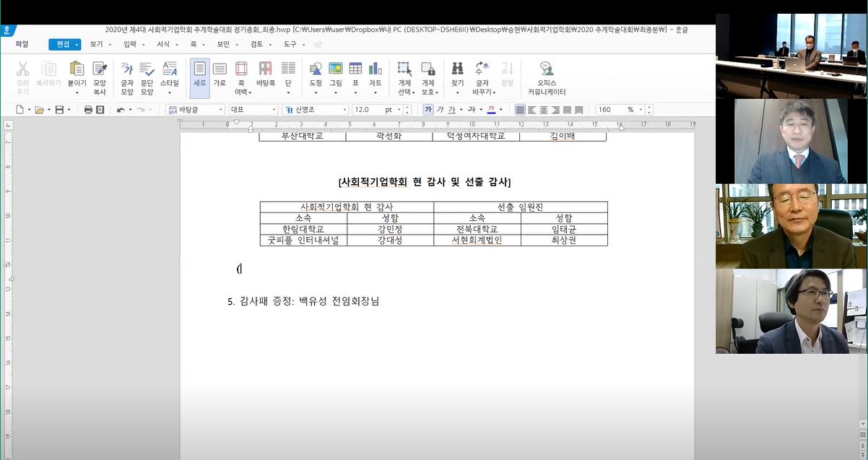The width and height of the screenshot is (868, 460).
Task: Click Object Select (개체 선택) tool
Action: pos(404,69)
